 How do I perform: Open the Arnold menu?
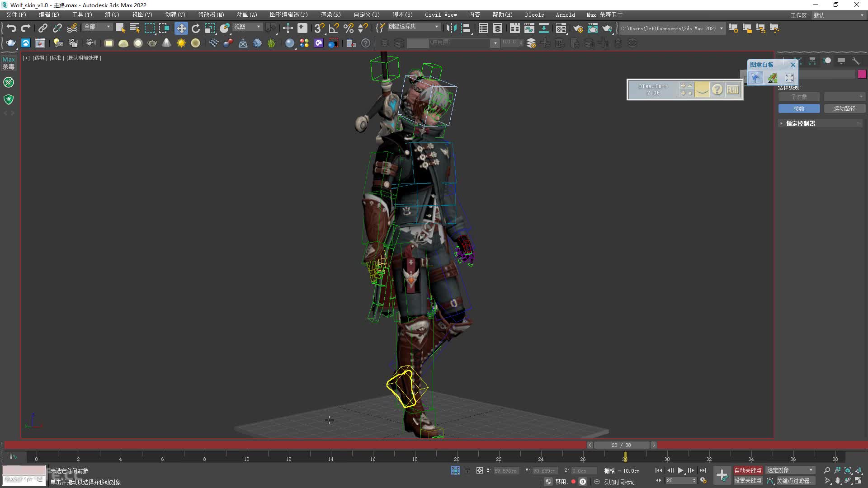[565, 15]
